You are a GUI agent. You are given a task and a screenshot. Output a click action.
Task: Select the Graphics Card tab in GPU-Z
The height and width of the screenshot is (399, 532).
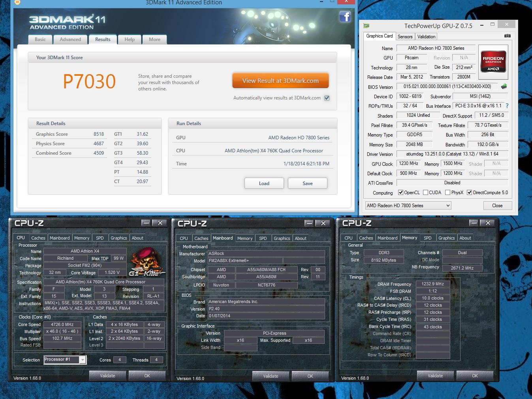point(379,36)
